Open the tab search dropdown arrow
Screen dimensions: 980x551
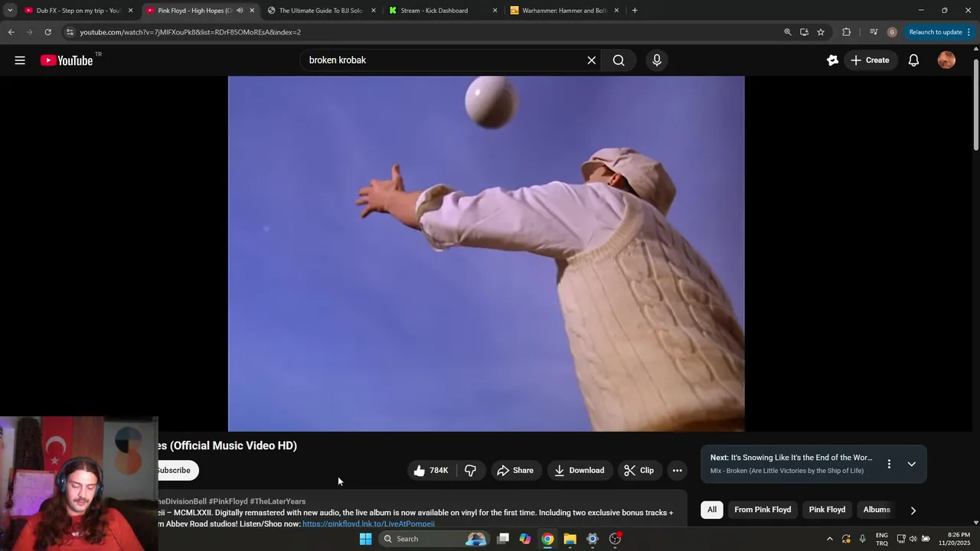click(10, 11)
